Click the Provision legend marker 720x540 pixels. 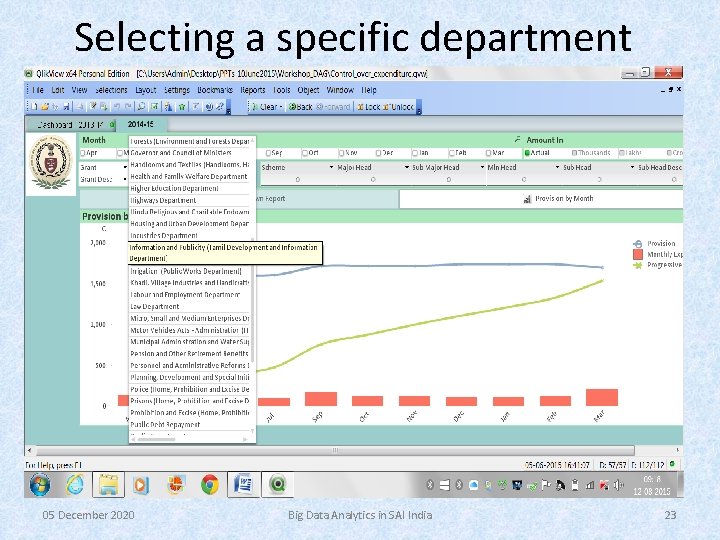637,243
